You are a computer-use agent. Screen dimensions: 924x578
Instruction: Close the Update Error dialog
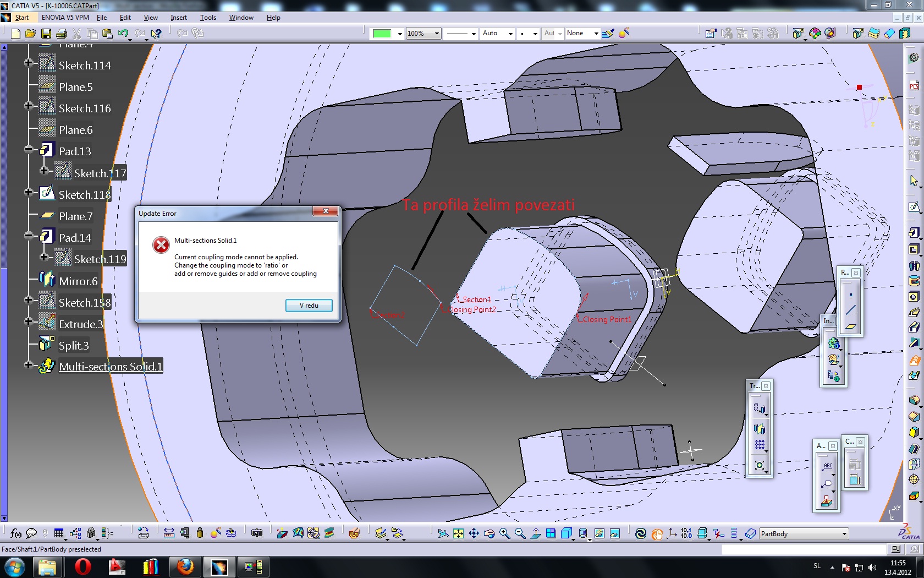326,211
